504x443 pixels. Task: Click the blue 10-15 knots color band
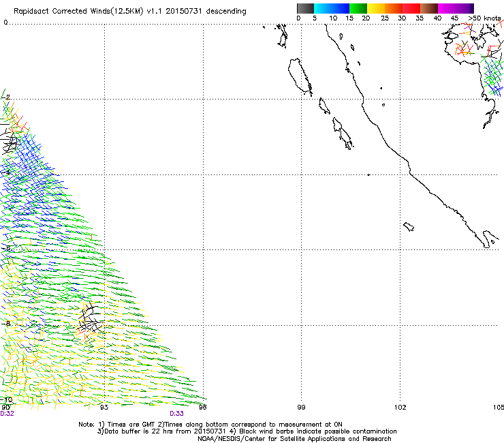340,8
